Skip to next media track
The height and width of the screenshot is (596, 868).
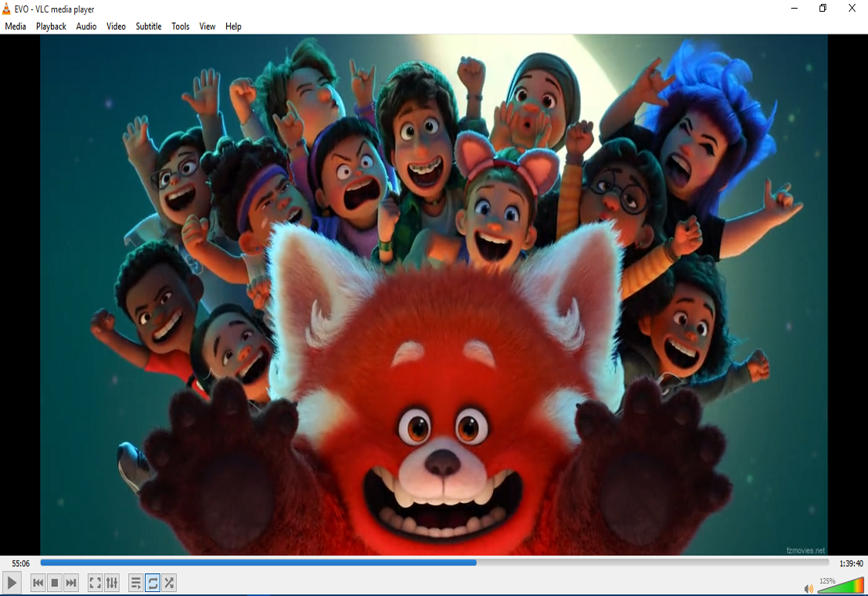[x=71, y=583]
